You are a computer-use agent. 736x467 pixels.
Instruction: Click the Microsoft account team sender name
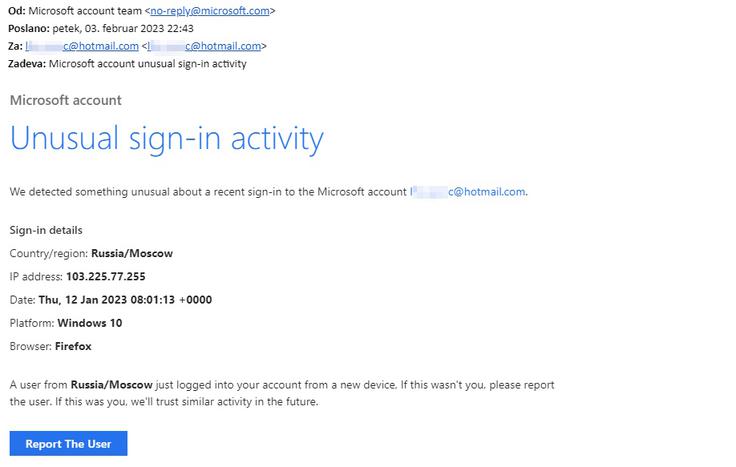tap(85, 11)
